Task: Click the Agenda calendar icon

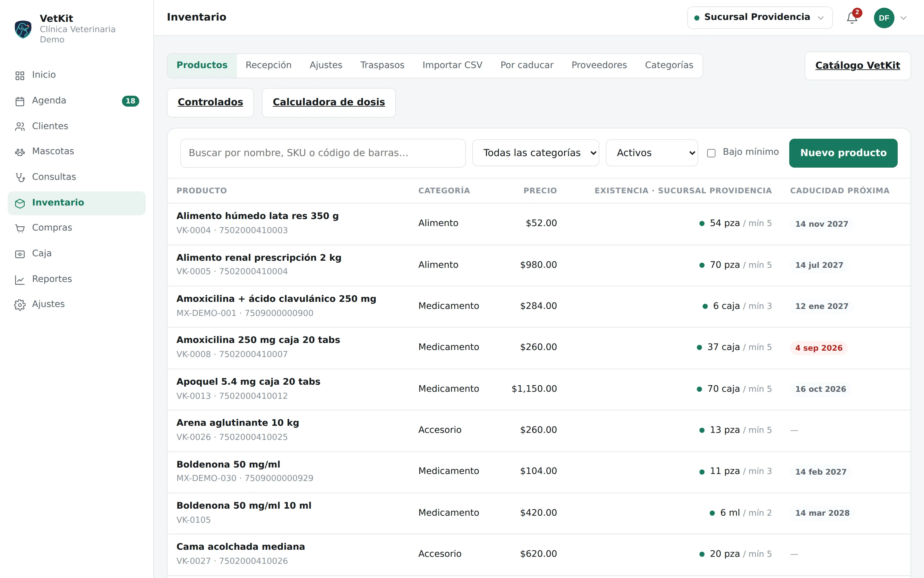Action: (x=20, y=101)
